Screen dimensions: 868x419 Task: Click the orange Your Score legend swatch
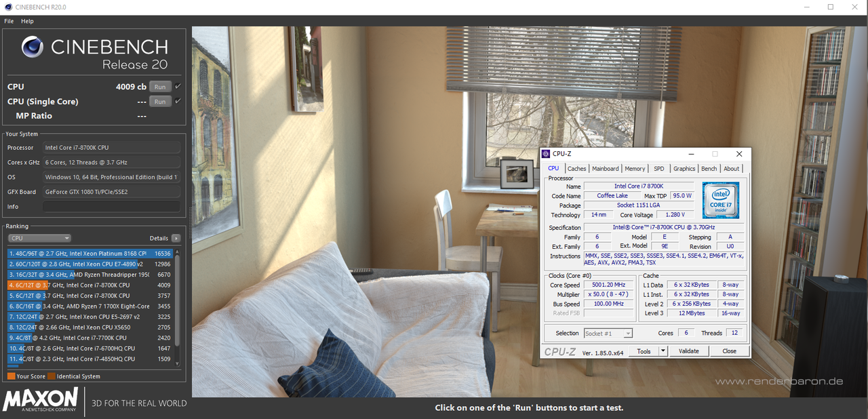click(x=12, y=376)
